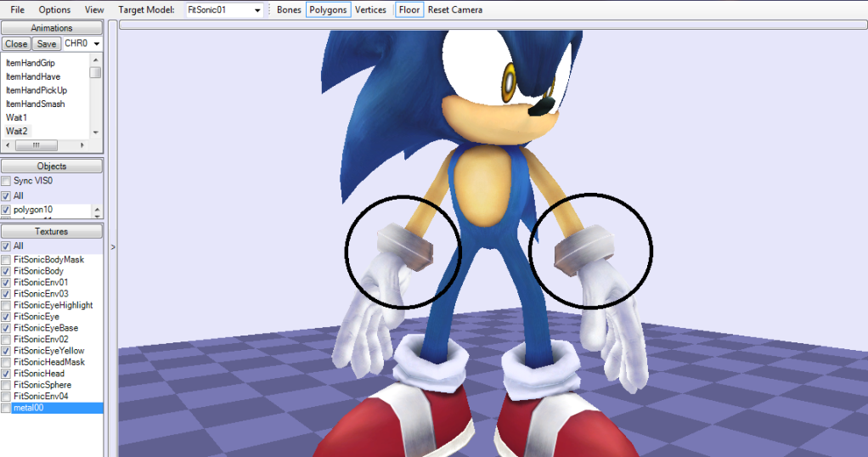
Task: Disable the FitSonicBody texture checkbox
Action: [6, 272]
